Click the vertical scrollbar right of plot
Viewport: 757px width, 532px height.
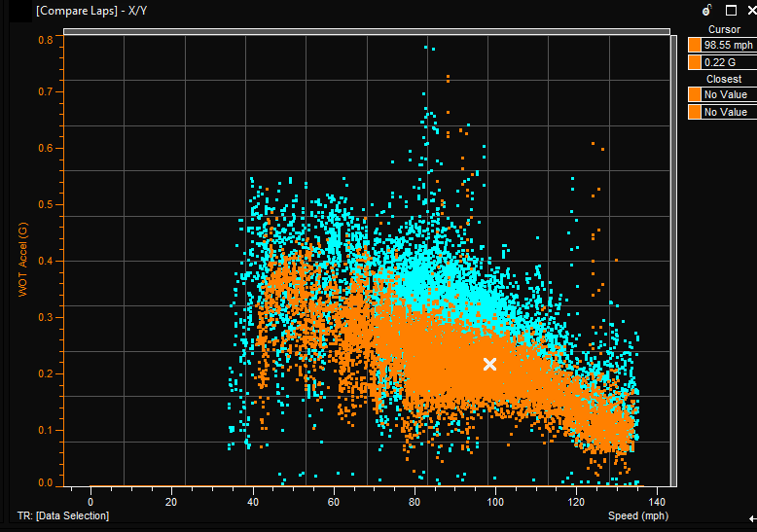click(x=673, y=261)
